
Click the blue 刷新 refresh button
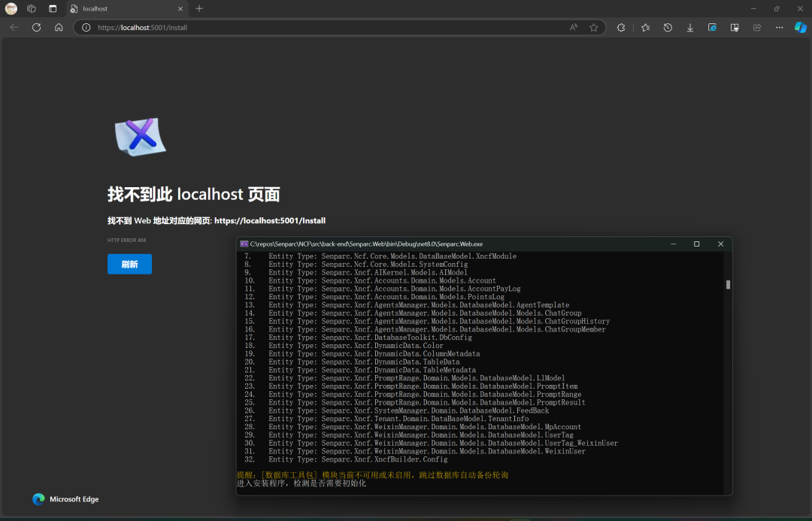[x=129, y=264]
